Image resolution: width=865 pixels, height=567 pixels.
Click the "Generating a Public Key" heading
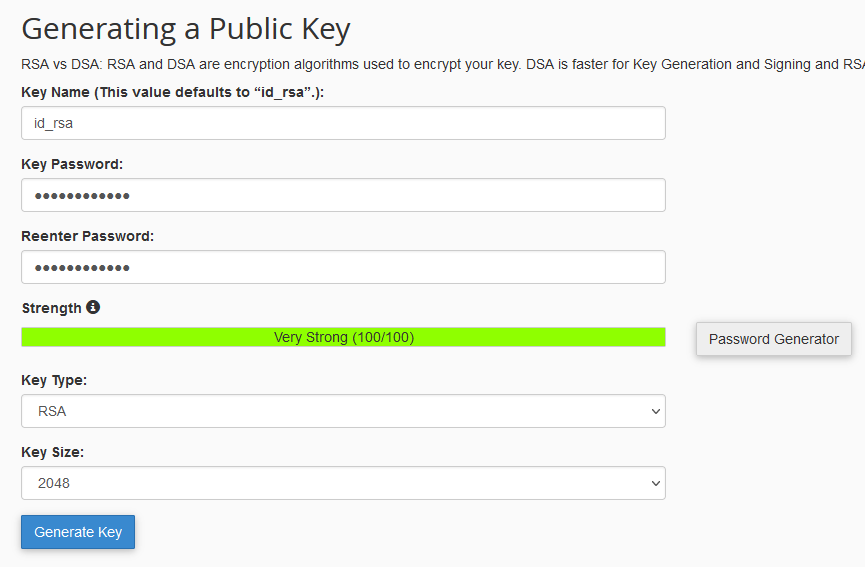(x=186, y=29)
